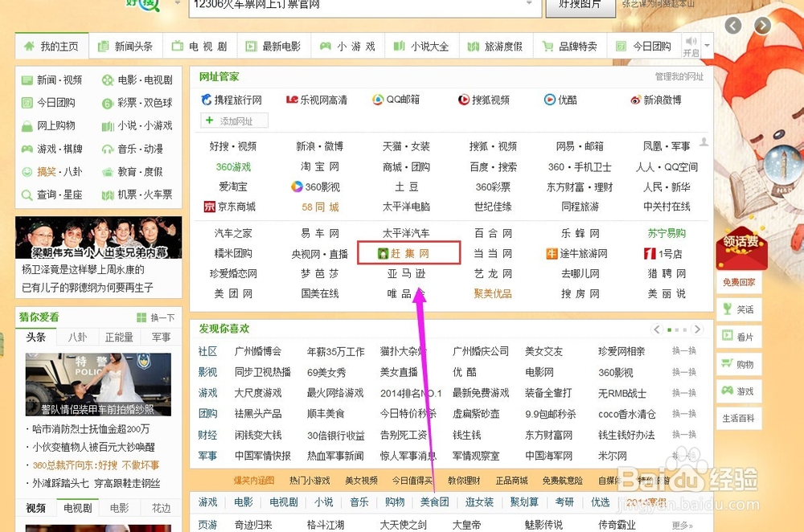Click 换一下 in 猜你爱看 panel

coord(156,317)
